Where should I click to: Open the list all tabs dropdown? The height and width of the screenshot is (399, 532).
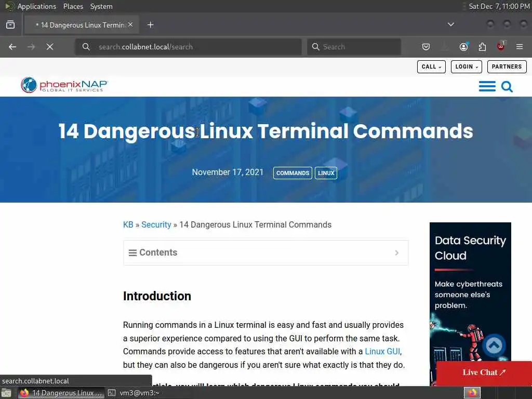(x=450, y=24)
